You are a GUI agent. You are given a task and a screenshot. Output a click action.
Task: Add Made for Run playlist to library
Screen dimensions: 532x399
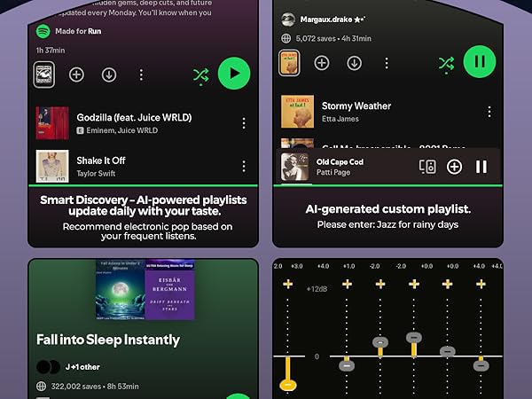coord(76,74)
